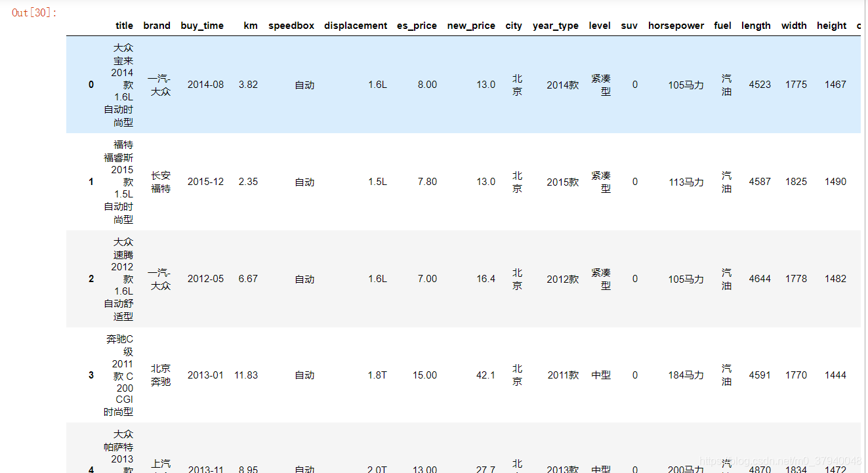Viewport: 868px width, 473px height.
Task: Click km value '2.35'
Action: [x=248, y=182]
